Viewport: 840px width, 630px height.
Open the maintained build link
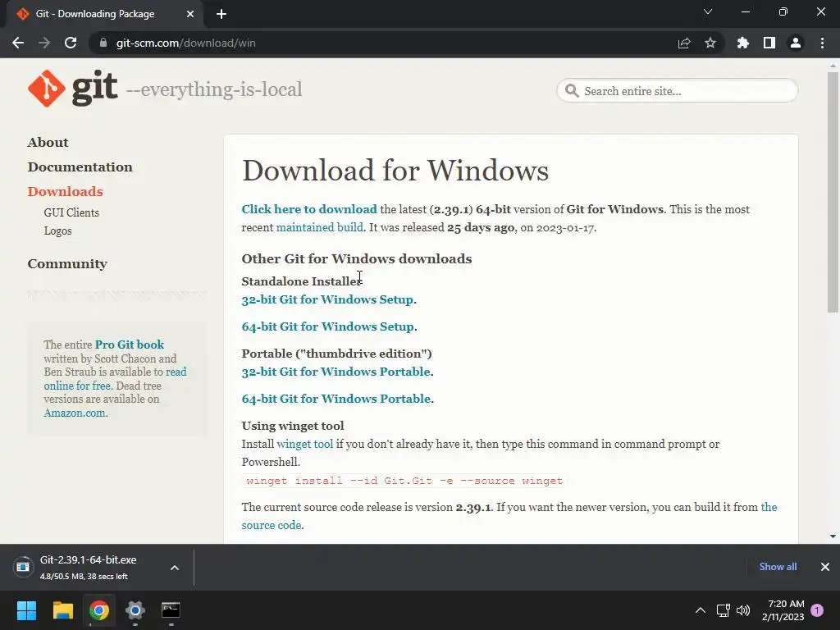coord(320,228)
